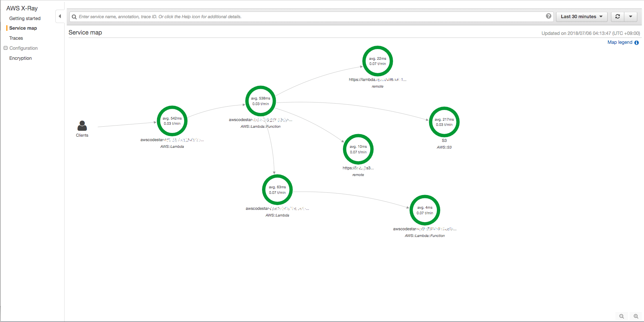The image size is (644, 322).
Task: Open the Traces page
Action: [x=16, y=38]
